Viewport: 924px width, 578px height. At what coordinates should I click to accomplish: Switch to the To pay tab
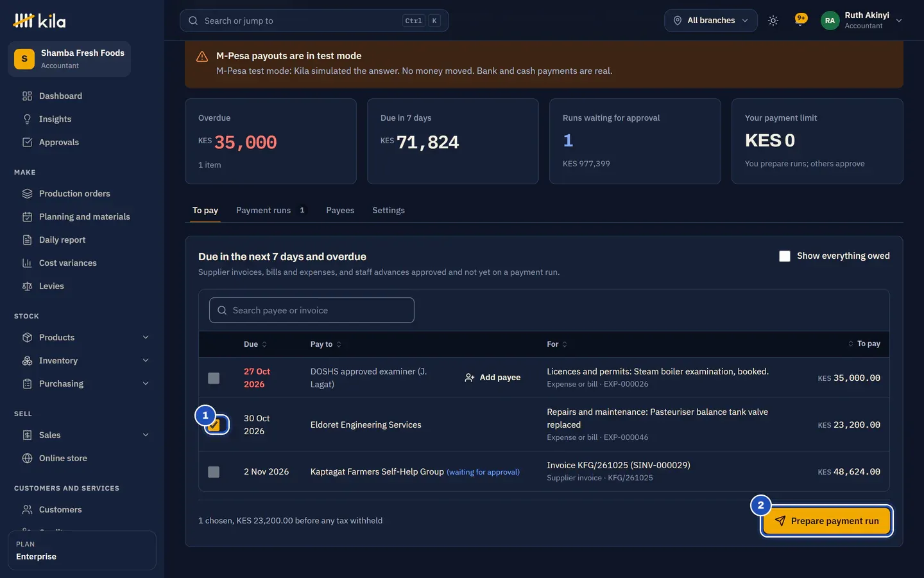point(205,211)
